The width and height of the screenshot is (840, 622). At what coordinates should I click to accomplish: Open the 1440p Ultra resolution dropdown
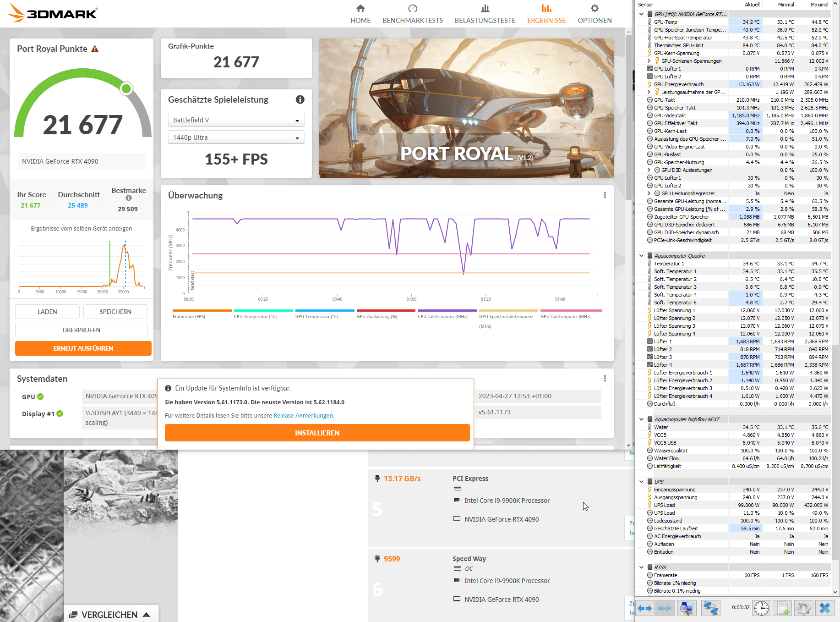point(236,138)
